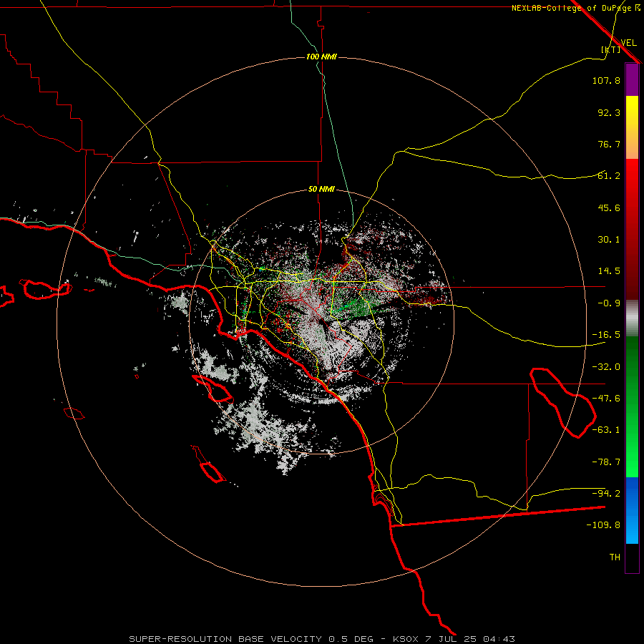Select the -109.8 scale value
This screenshot has height=644, width=644.
603,525
